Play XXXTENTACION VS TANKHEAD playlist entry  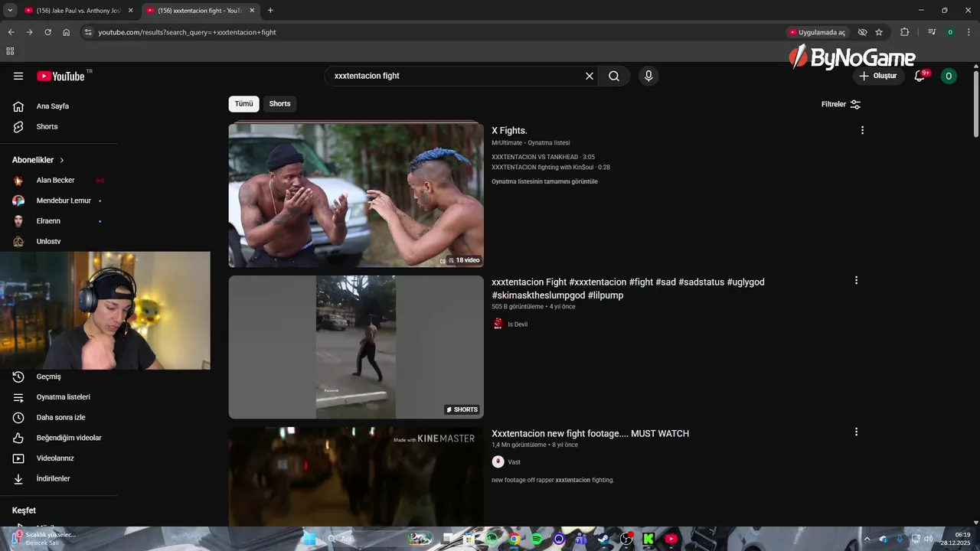543,157
